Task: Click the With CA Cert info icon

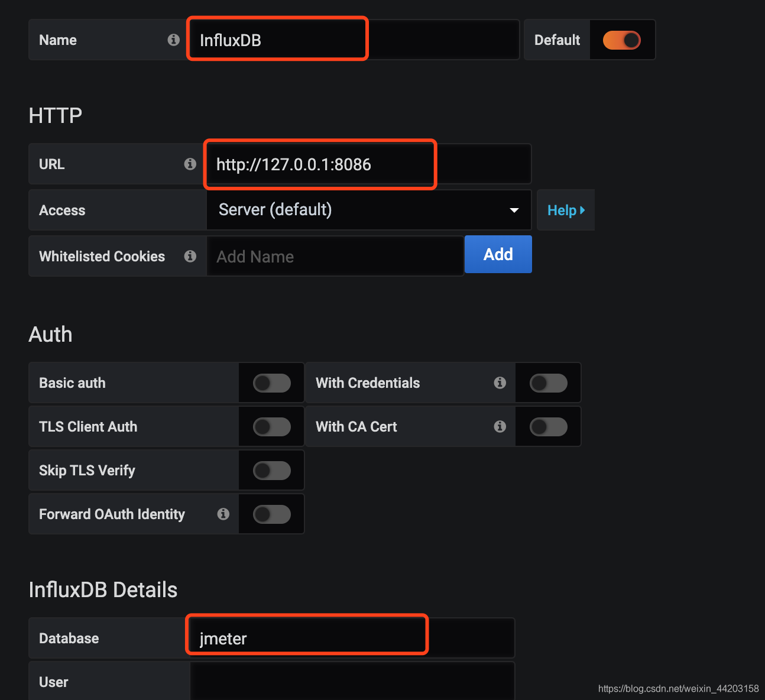Action: click(x=500, y=426)
